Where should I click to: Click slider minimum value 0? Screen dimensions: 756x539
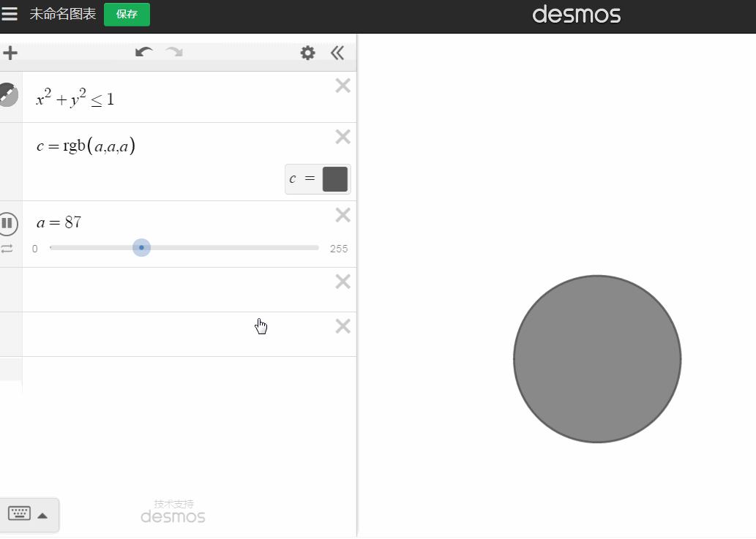(34, 249)
